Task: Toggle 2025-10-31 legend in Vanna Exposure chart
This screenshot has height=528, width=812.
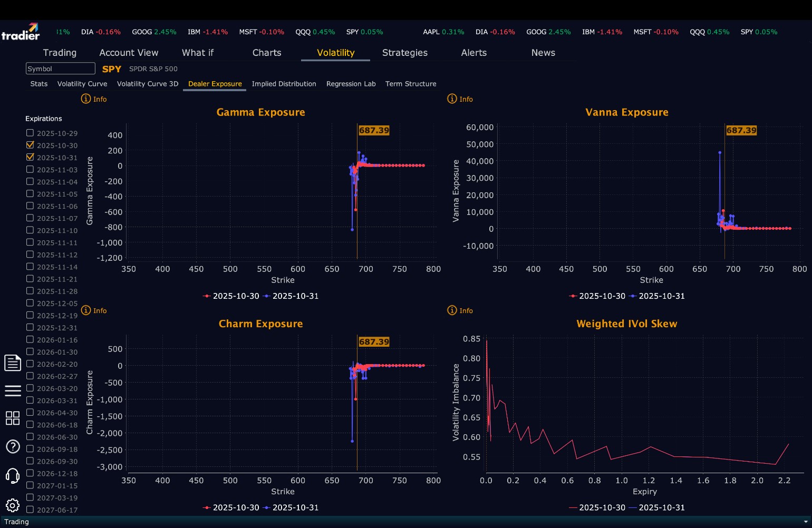Action: coord(657,296)
